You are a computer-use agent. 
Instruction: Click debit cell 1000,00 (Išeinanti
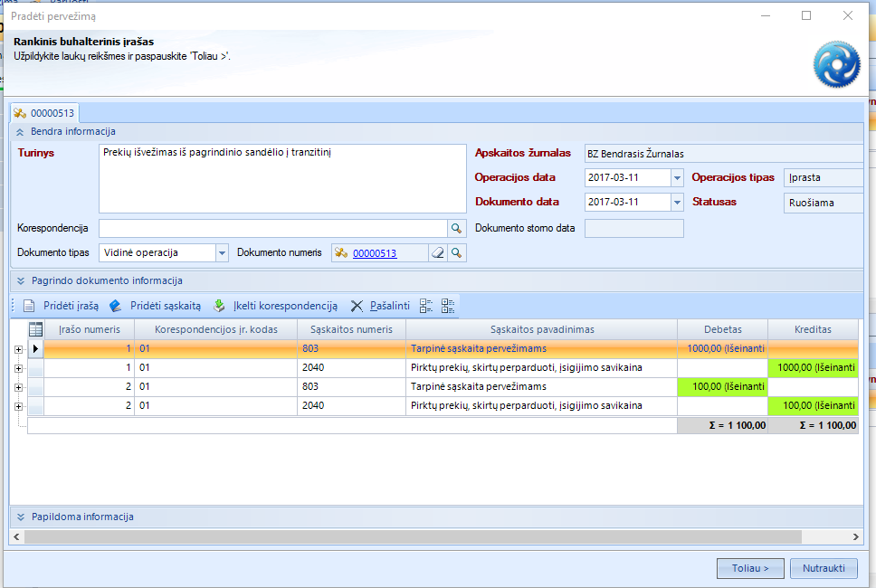tap(723, 348)
